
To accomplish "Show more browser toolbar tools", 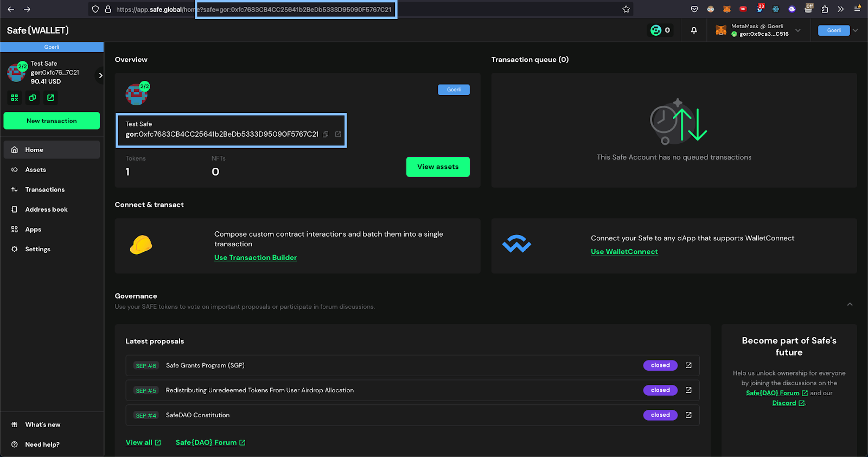I will [841, 9].
